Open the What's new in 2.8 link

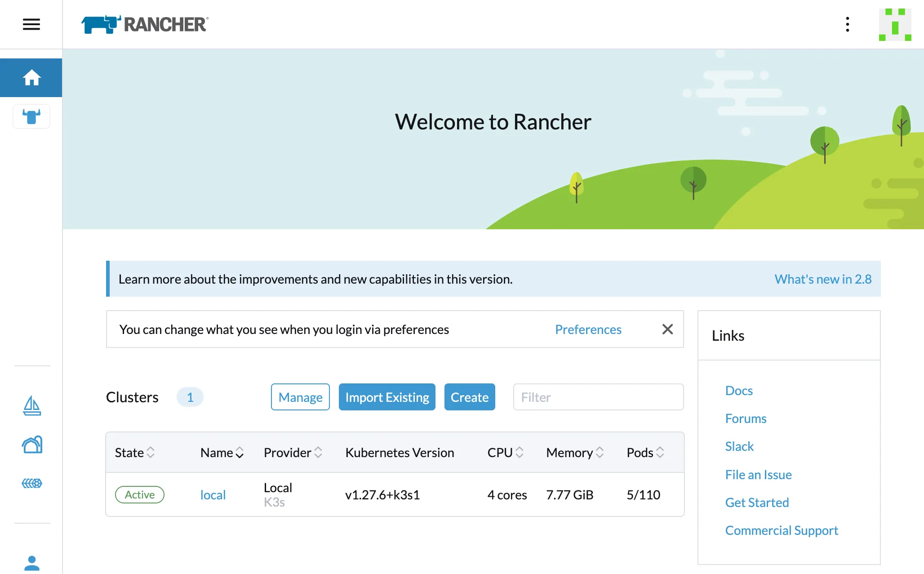822,279
